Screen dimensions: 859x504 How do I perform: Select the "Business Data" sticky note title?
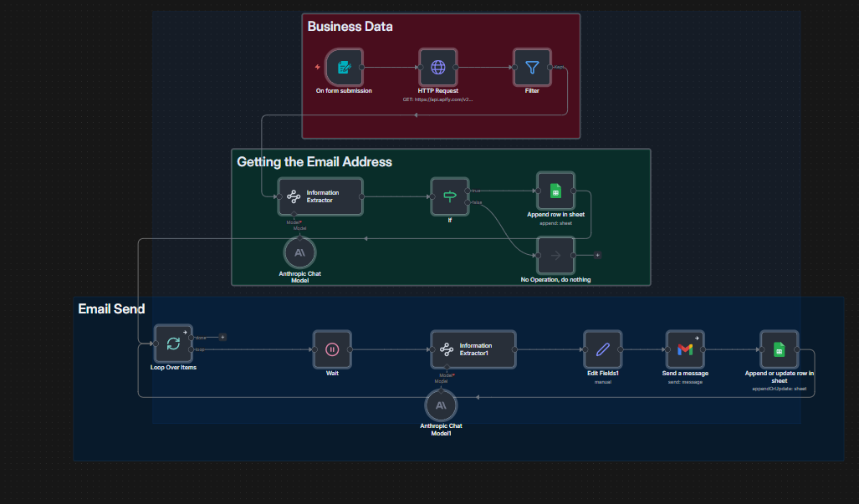click(x=350, y=26)
